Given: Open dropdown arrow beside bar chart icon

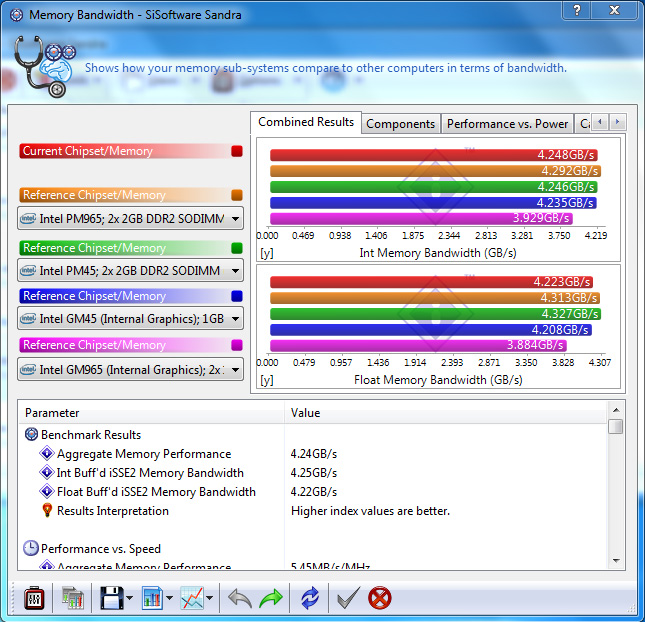Looking at the screenshot, I should [169, 598].
